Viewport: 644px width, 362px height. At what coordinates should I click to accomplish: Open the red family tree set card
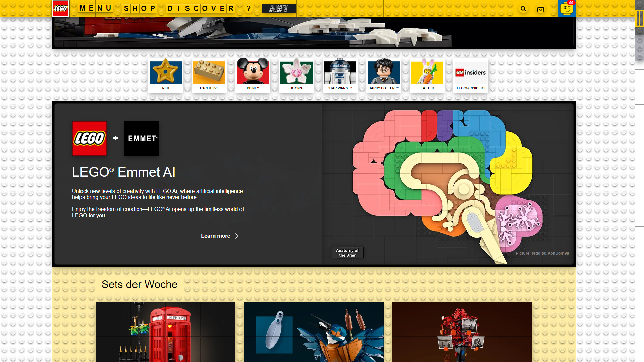tap(462, 332)
